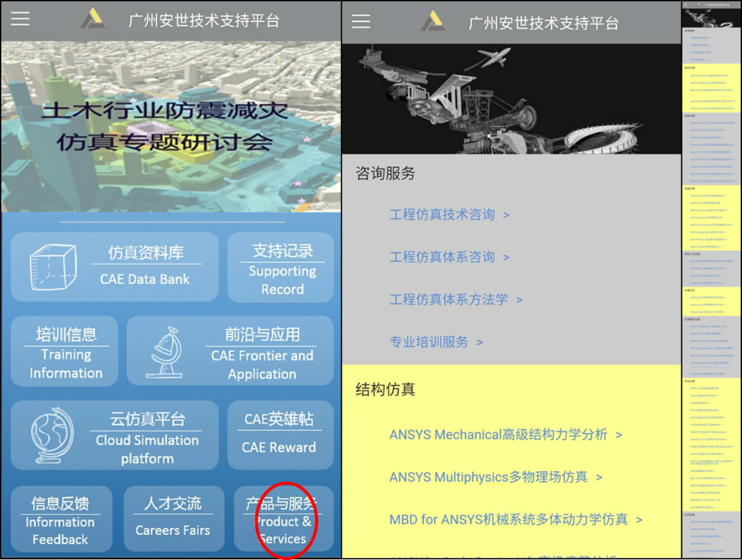The width and height of the screenshot is (742, 560).
Task: Click the seismic seminar banner image
Action: (x=170, y=126)
